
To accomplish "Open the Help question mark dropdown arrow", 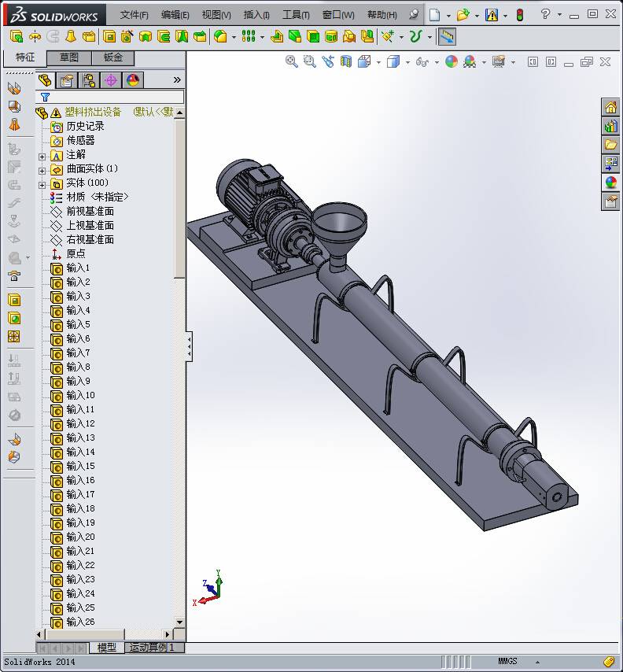I will pyautogui.click(x=559, y=15).
